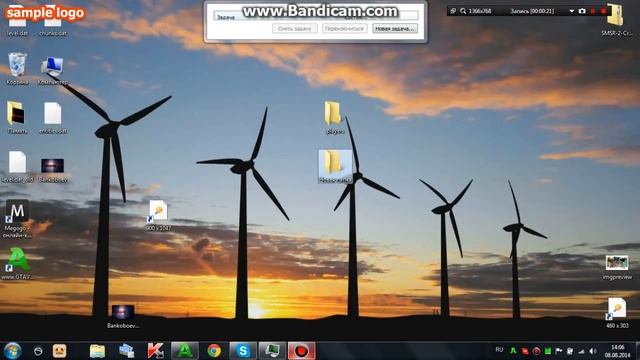Click the Show Desktop strip

pyautogui.click(x=637, y=351)
